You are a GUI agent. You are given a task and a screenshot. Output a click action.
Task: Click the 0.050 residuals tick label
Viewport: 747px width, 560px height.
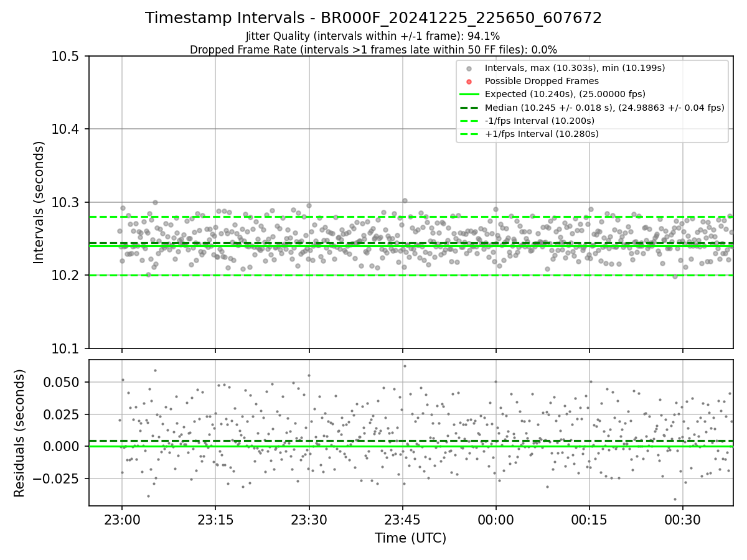62,382
